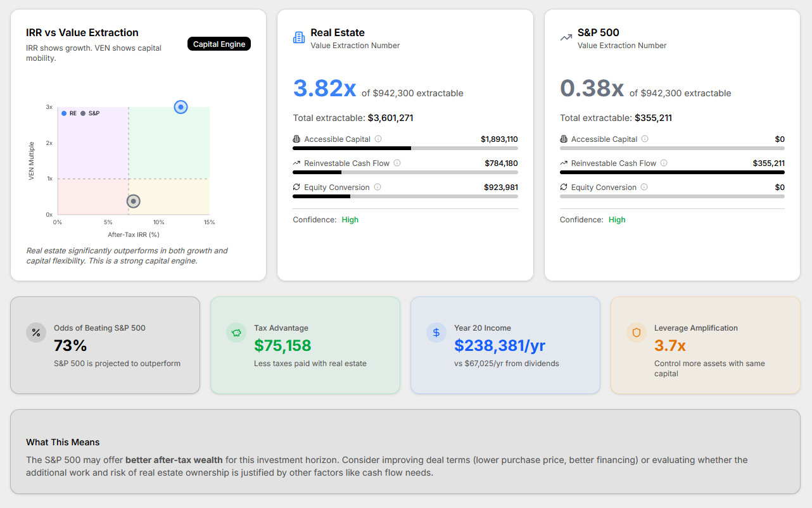Click the percent icon in Odds card
This screenshot has width=812, height=508.
click(x=36, y=333)
